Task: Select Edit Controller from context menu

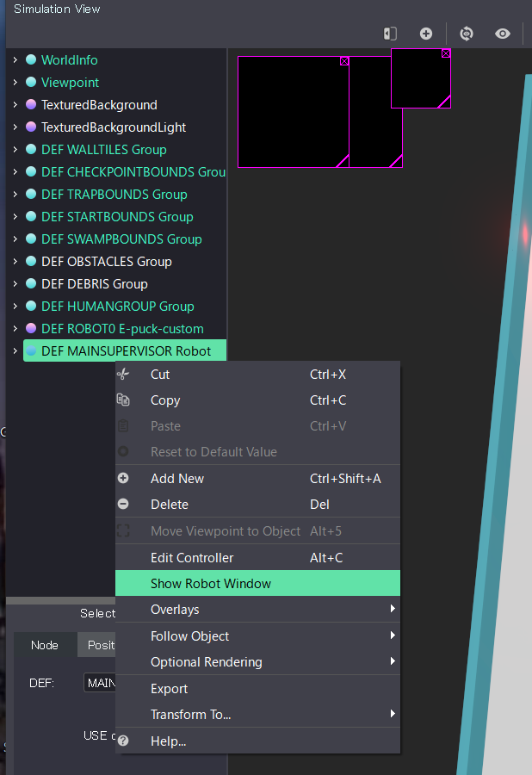Action: [192, 558]
